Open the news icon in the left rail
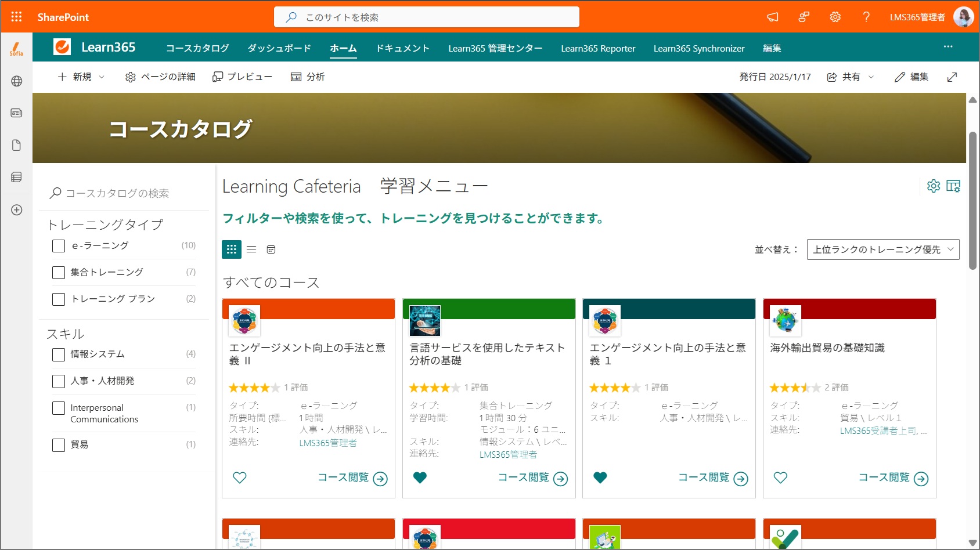 pos(17,113)
